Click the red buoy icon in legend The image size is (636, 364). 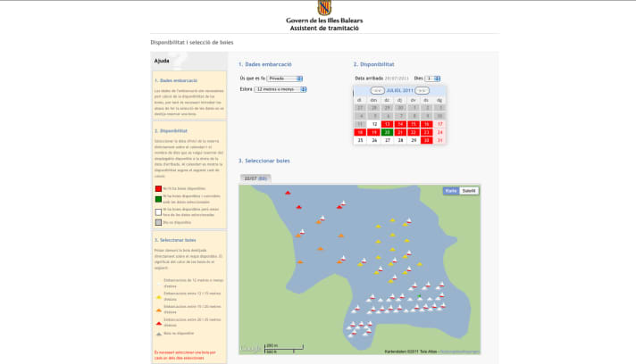(x=159, y=321)
